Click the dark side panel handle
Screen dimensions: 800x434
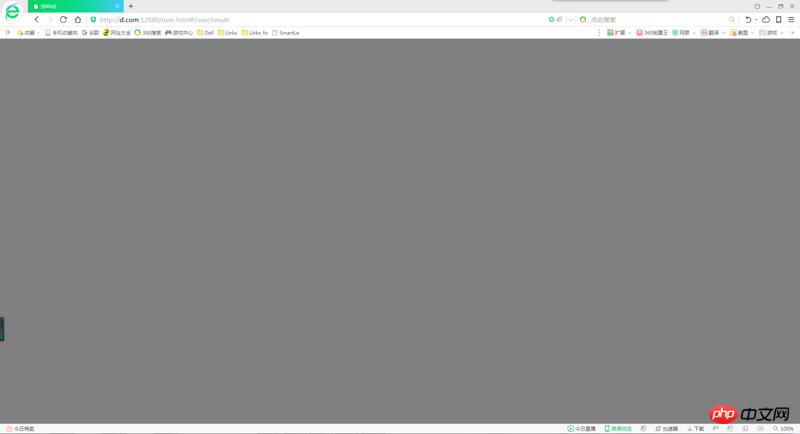coord(2,329)
